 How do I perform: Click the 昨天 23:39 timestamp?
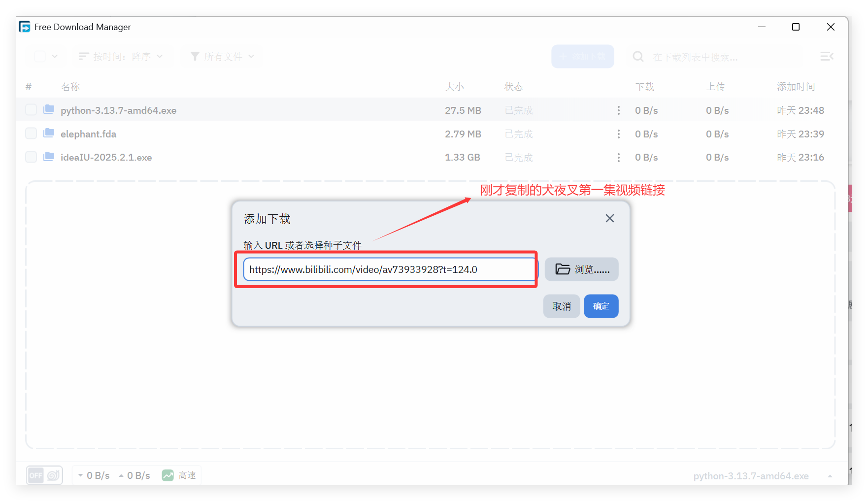coord(801,134)
